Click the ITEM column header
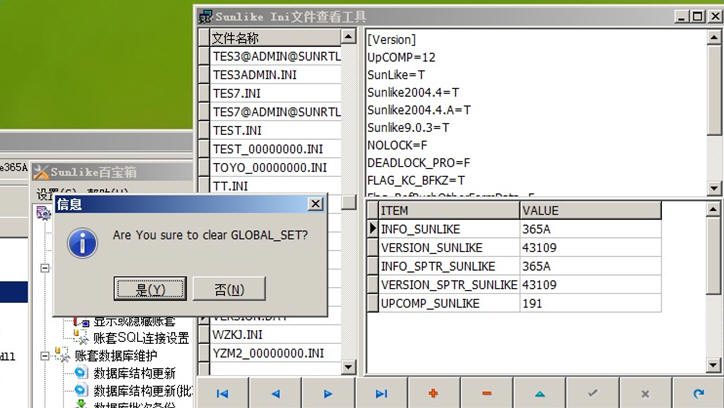Image resolution: width=724 pixels, height=408 pixels. click(x=449, y=210)
